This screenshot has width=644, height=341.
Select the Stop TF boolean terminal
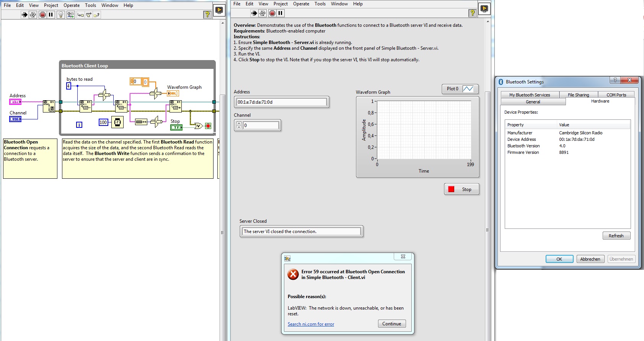point(176,127)
